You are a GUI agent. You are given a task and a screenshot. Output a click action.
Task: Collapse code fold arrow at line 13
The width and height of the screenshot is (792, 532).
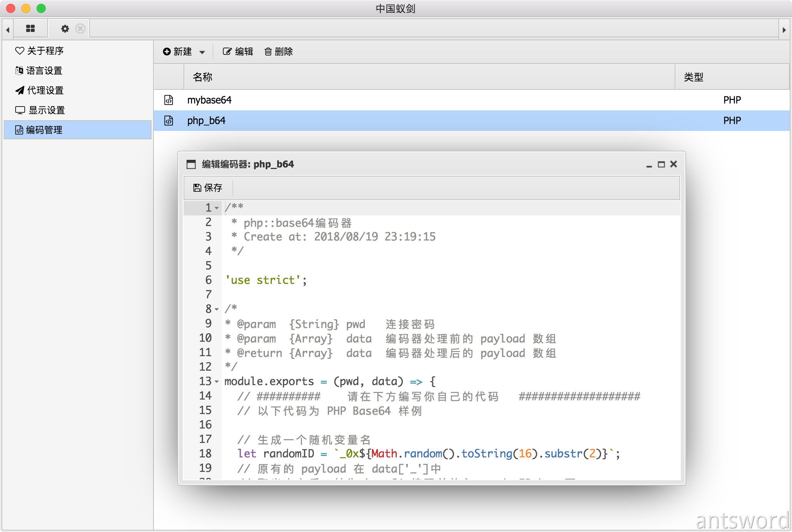click(217, 382)
